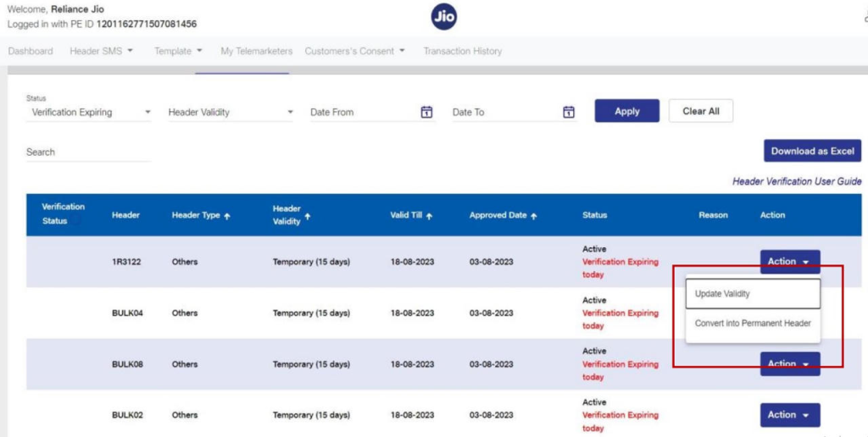The height and width of the screenshot is (437, 868).
Task: Click Others type in 1R3122 row
Action: [x=184, y=262]
